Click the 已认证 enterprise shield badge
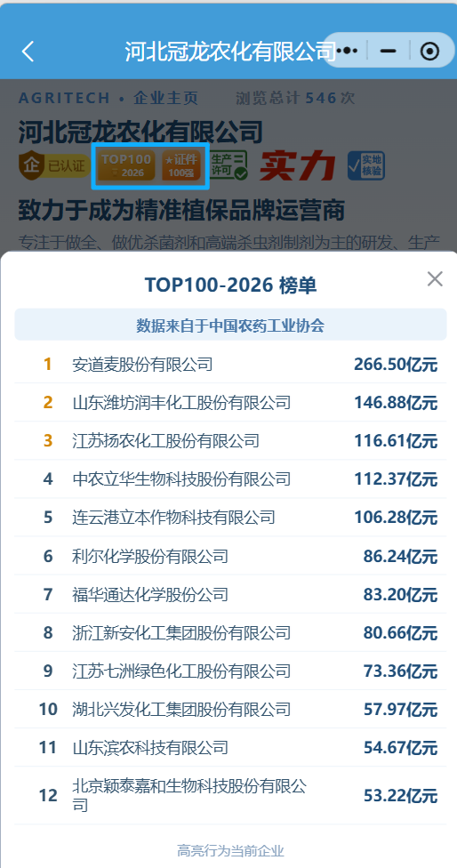This screenshot has width=457, height=868. [x=53, y=165]
